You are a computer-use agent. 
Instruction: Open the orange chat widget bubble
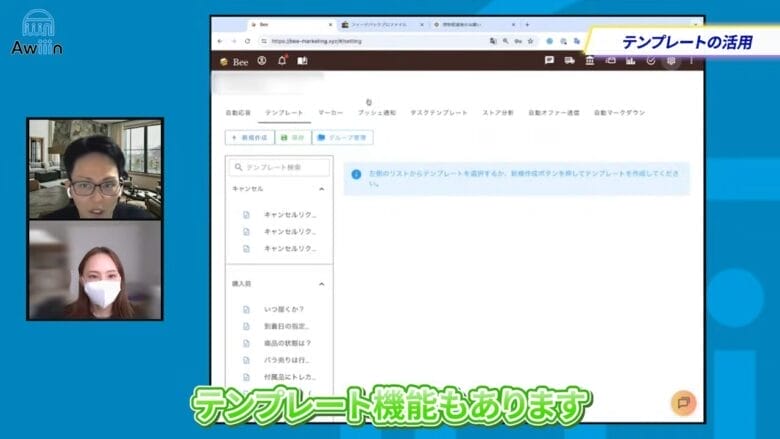click(683, 403)
